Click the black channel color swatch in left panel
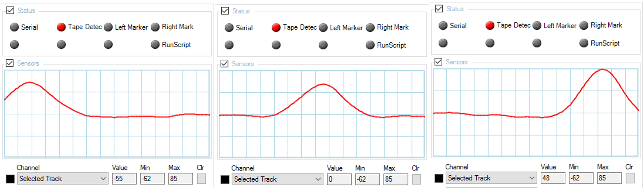Viewport: 644px width, 188px height. click(x=11, y=179)
